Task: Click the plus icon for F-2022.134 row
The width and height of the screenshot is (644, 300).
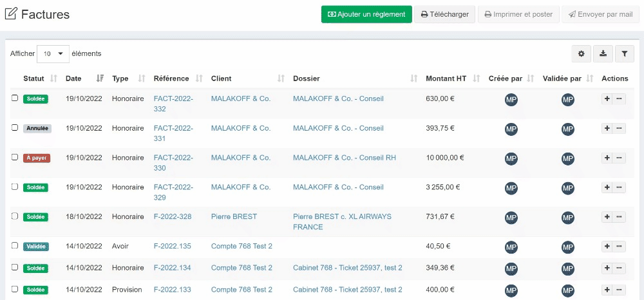Action: coord(607,268)
